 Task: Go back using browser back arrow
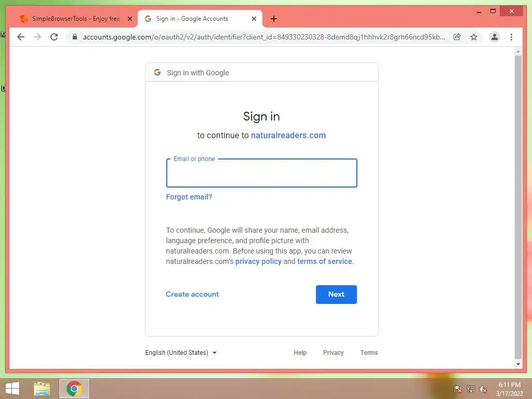tap(21, 37)
